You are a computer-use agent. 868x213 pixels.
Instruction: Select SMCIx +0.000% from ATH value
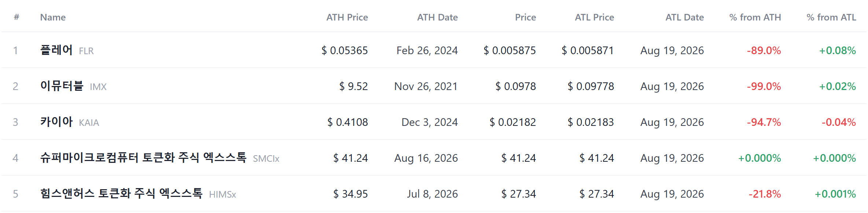point(759,158)
